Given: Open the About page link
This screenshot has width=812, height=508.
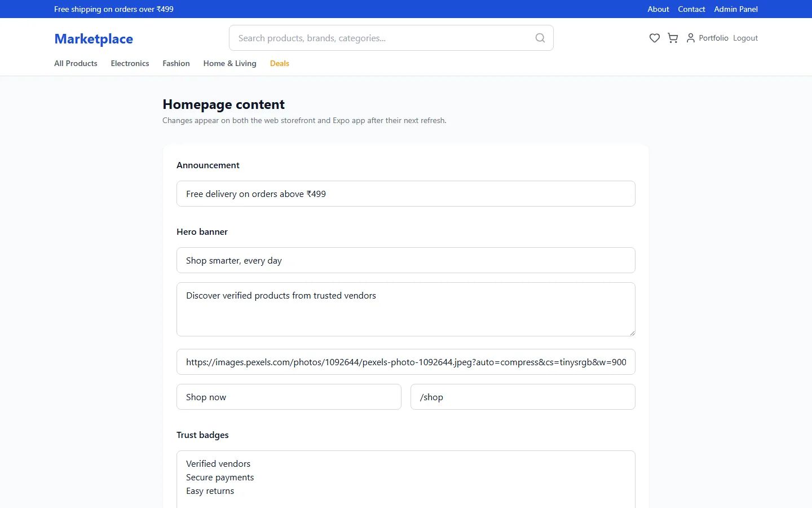Looking at the screenshot, I should [658, 9].
